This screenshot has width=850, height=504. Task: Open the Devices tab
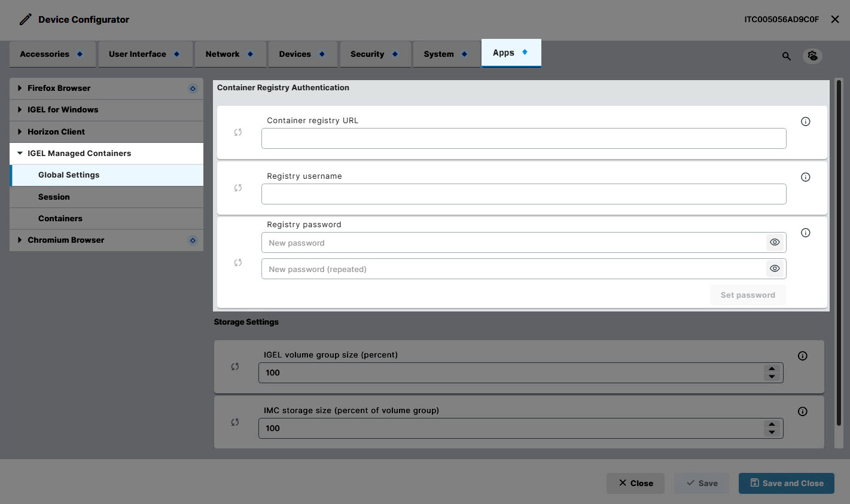[x=303, y=54]
